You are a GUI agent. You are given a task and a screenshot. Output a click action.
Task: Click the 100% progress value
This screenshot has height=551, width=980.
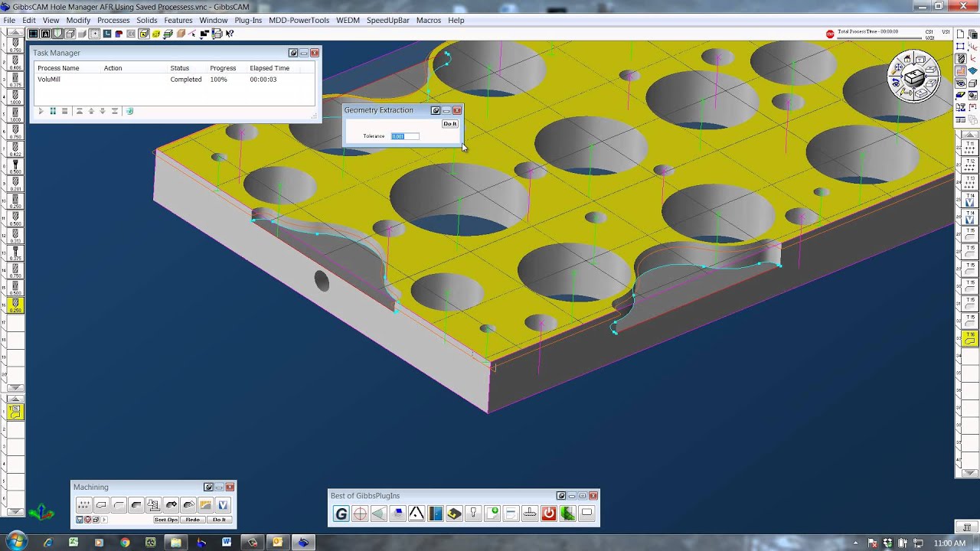(x=218, y=80)
